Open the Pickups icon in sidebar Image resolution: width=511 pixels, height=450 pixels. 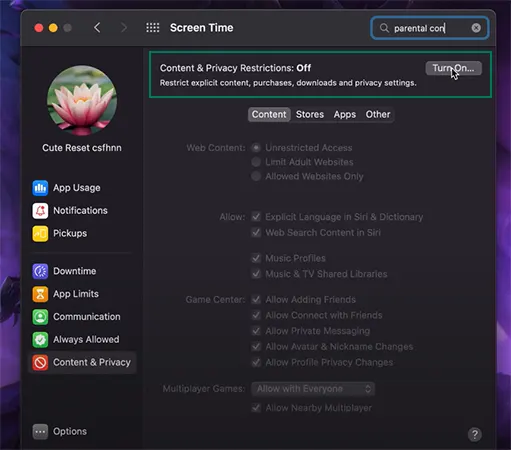[40, 233]
